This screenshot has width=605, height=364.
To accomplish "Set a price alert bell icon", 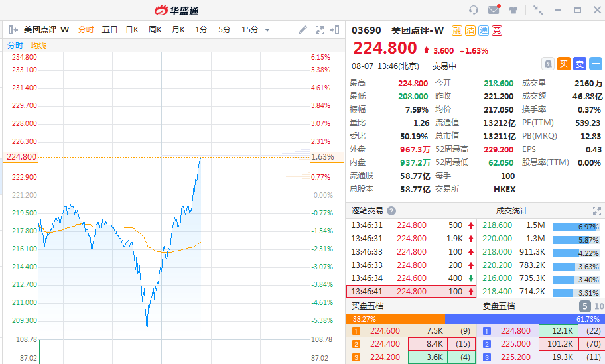I will (548, 64).
